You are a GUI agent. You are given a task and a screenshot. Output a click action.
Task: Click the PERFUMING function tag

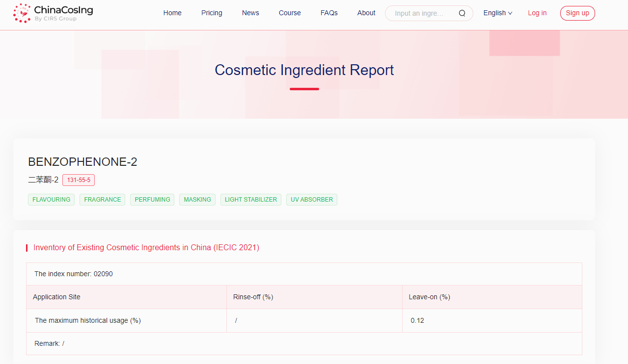tap(152, 200)
